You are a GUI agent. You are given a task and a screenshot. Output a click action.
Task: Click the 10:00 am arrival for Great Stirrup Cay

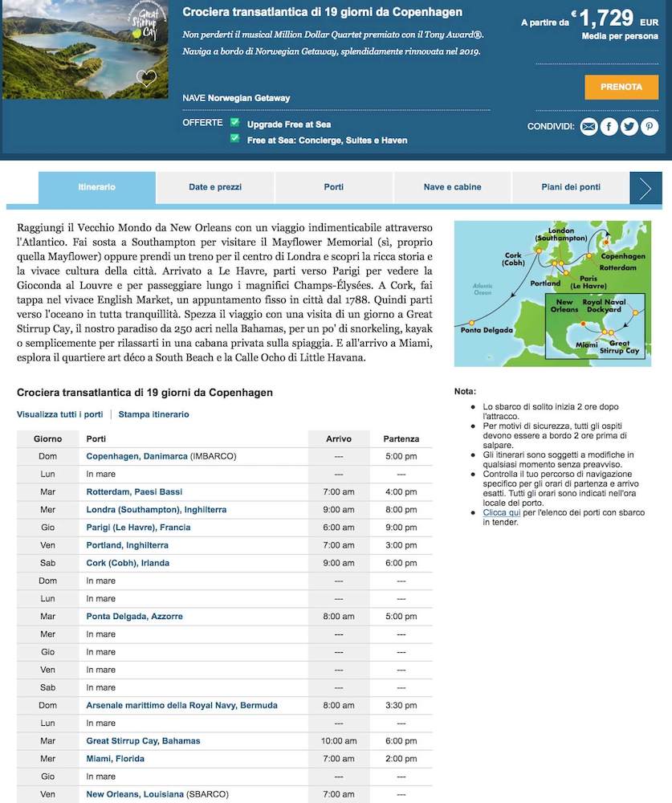click(x=339, y=741)
